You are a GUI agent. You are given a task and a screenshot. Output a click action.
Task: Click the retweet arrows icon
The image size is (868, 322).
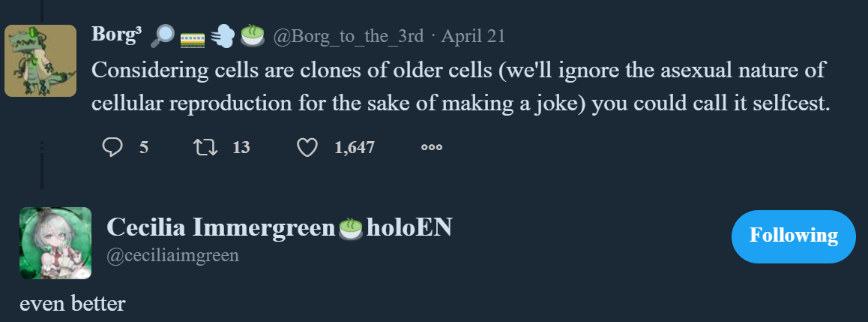point(205,147)
